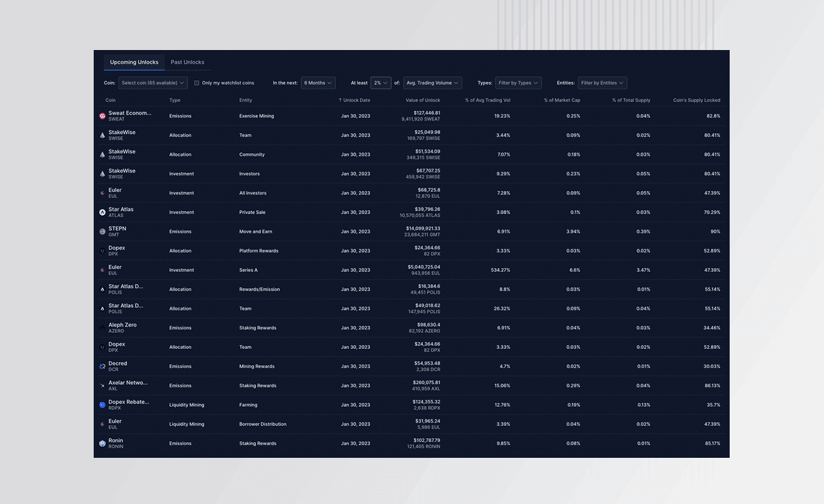
Task: Click the Series A entity cell
Action: (x=248, y=270)
